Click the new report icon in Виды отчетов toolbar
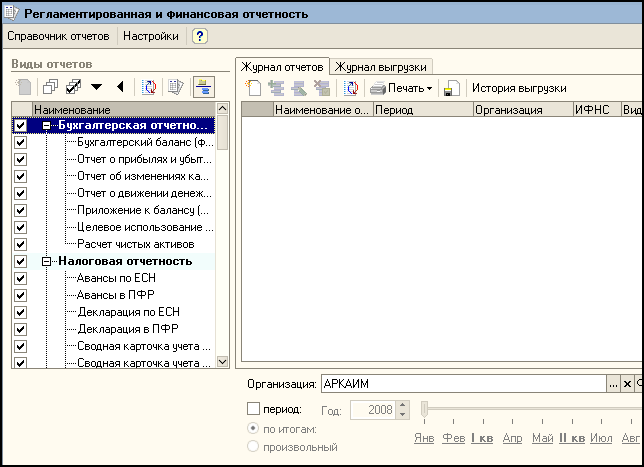644x467 pixels. (23, 87)
